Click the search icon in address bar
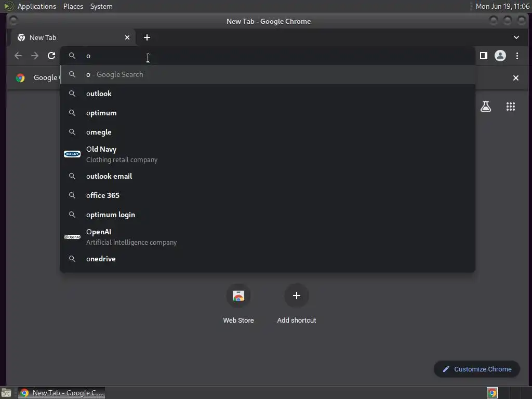Image resolution: width=532 pixels, height=399 pixels. [x=72, y=56]
